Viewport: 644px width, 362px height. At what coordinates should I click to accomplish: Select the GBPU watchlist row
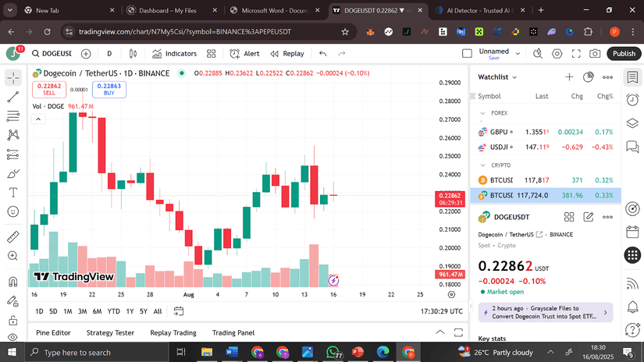546,132
